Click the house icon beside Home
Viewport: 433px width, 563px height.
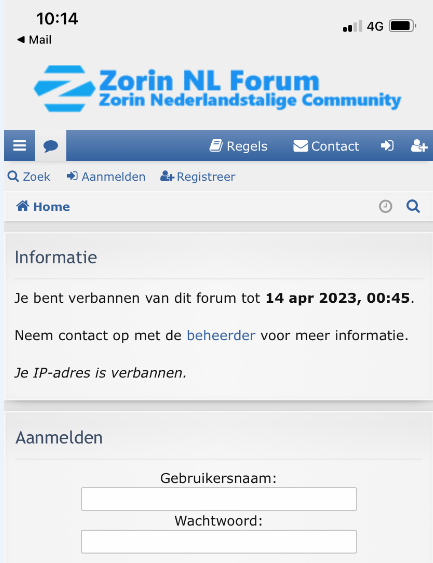click(23, 206)
